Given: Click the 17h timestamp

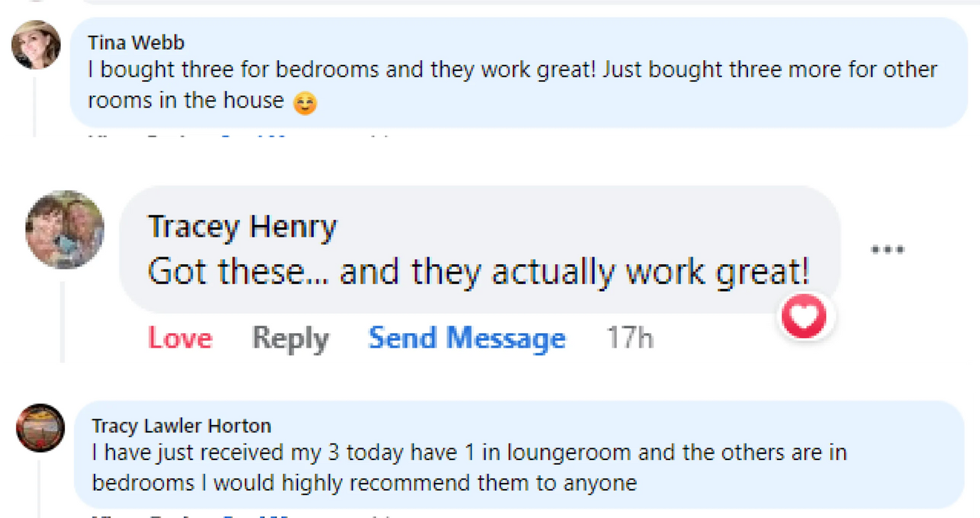Looking at the screenshot, I should (x=629, y=339).
